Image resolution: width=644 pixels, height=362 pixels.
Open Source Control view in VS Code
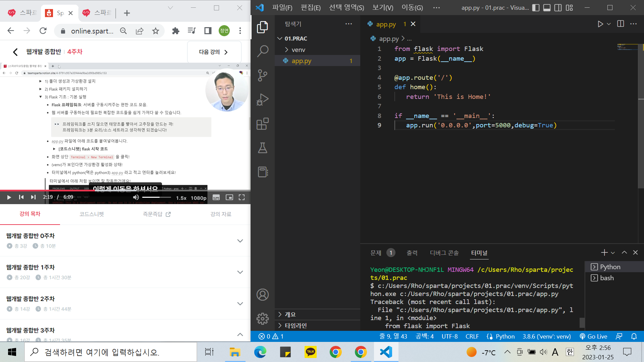(263, 75)
